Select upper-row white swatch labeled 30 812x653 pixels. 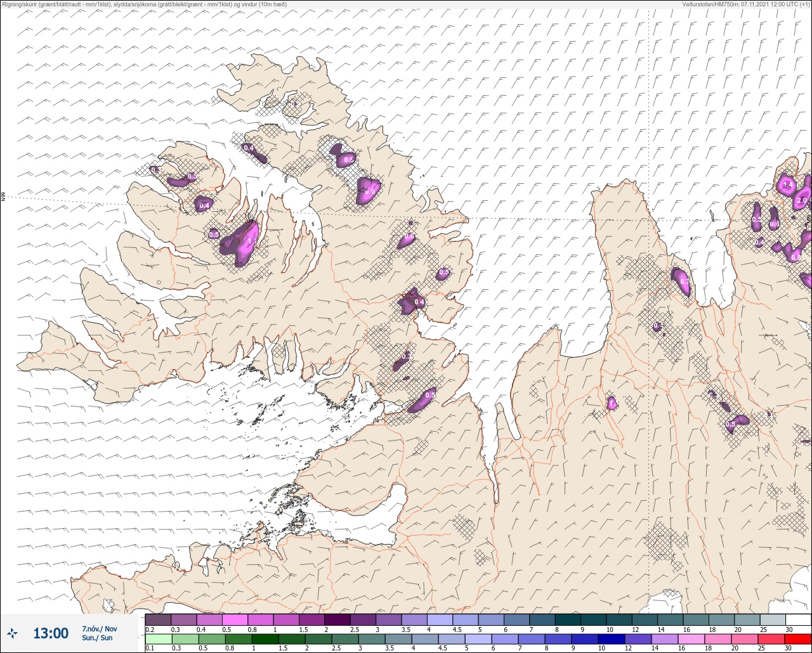[x=798, y=619]
